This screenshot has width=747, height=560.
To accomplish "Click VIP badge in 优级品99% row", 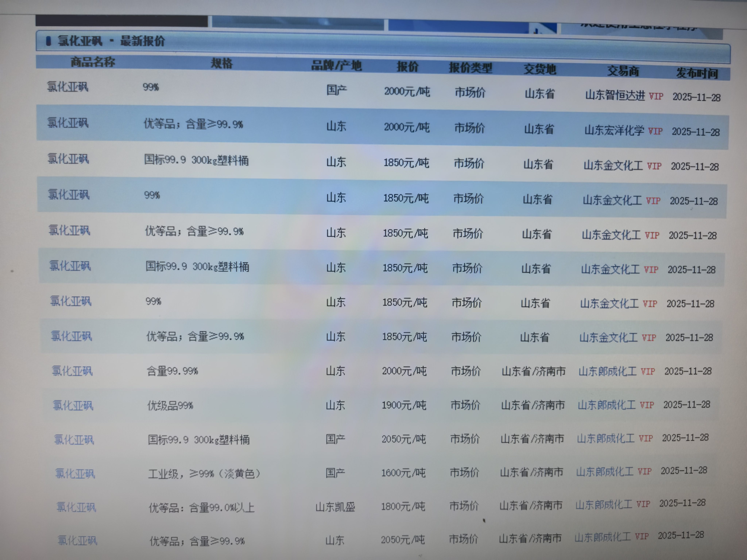I will click(647, 405).
